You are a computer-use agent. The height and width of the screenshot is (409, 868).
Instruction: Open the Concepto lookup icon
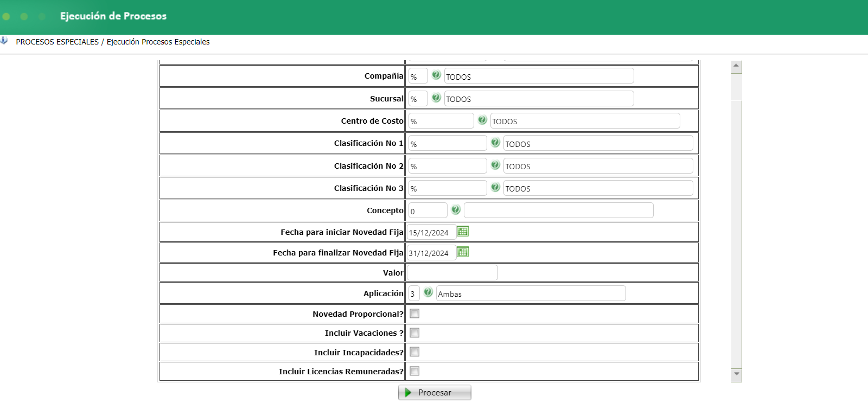[456, 209]
